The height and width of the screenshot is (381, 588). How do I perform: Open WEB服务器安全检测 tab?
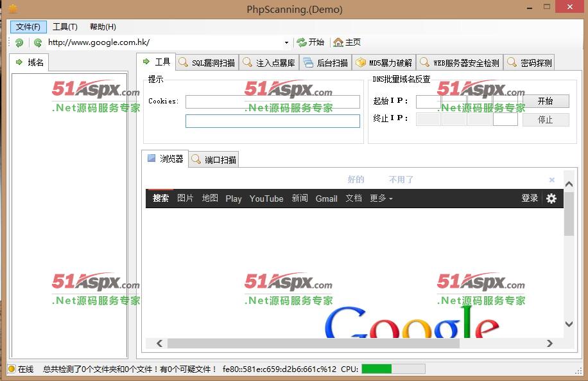[460, 63]
